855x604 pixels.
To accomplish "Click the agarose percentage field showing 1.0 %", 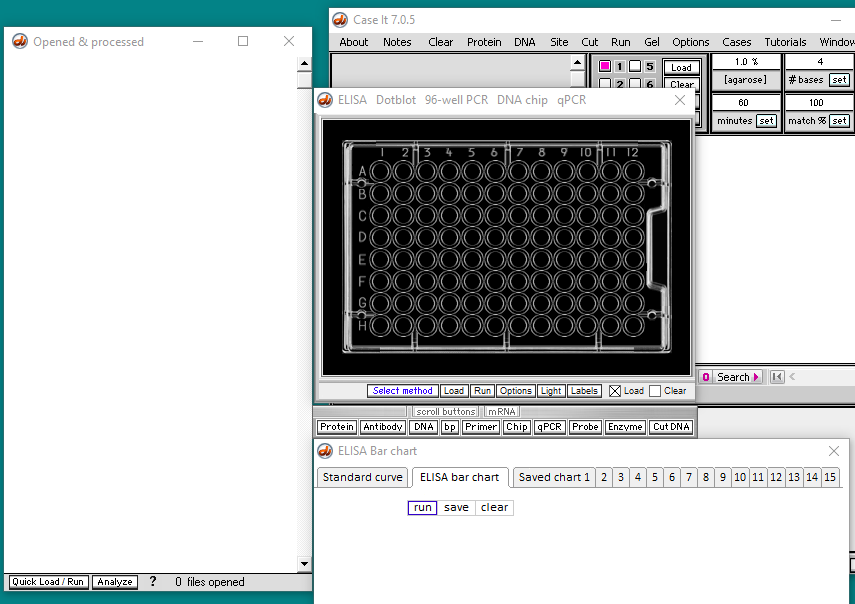I will (x=746, y=62).
